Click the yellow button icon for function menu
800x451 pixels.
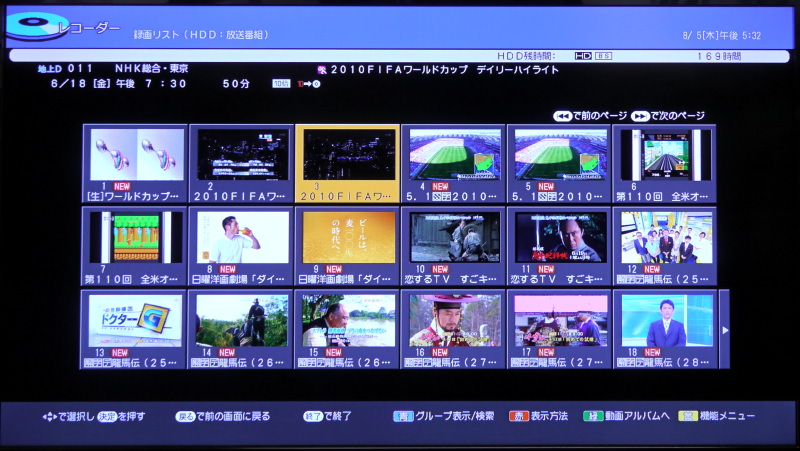click(688, 416)
